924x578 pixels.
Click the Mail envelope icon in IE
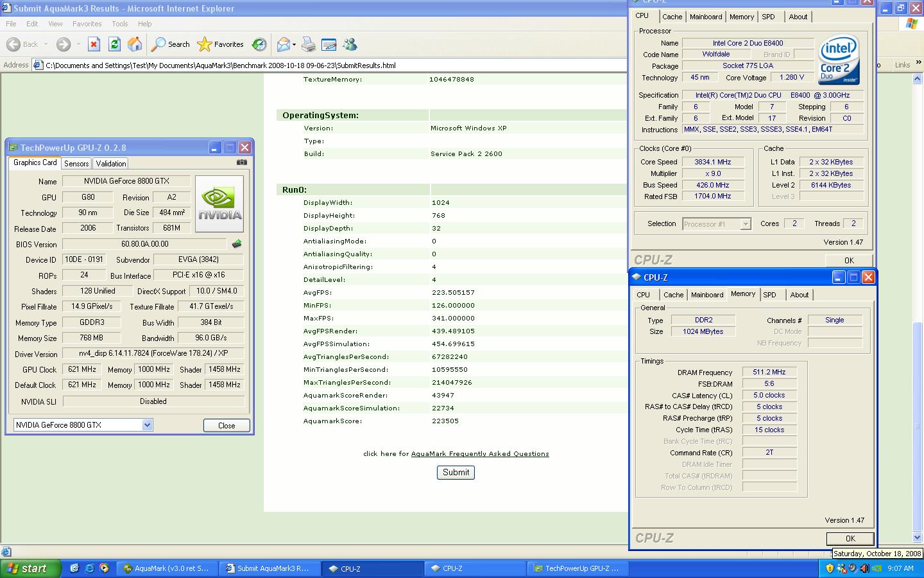point(283,44)
